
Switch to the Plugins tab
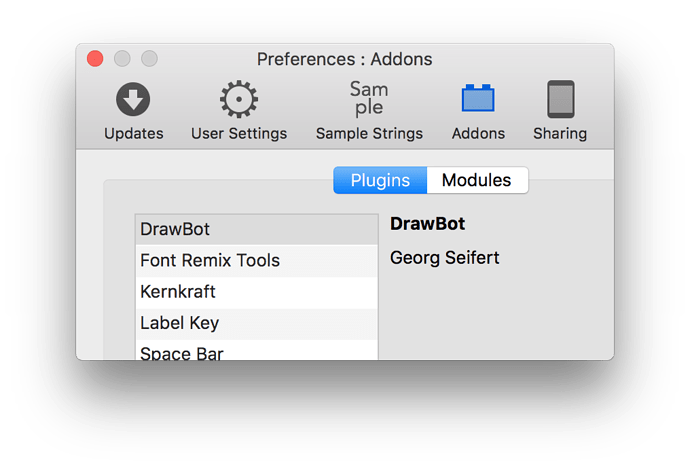click(380, 180)
